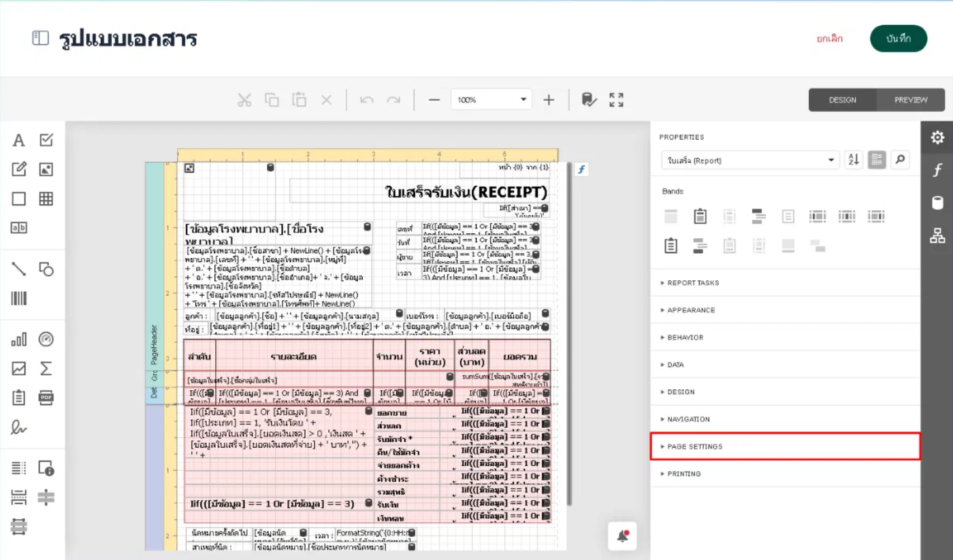Toggle alphabetical sorting of properties

pyautogui.click(x=854, y=160)
